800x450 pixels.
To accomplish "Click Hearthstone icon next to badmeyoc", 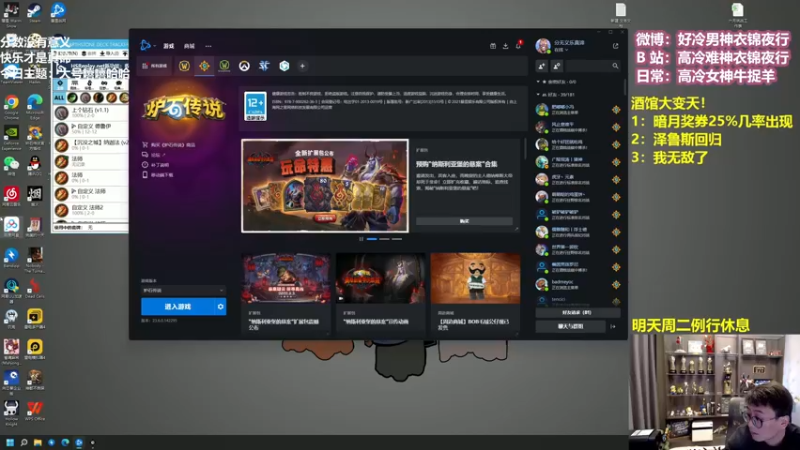I will coord(616,284).
